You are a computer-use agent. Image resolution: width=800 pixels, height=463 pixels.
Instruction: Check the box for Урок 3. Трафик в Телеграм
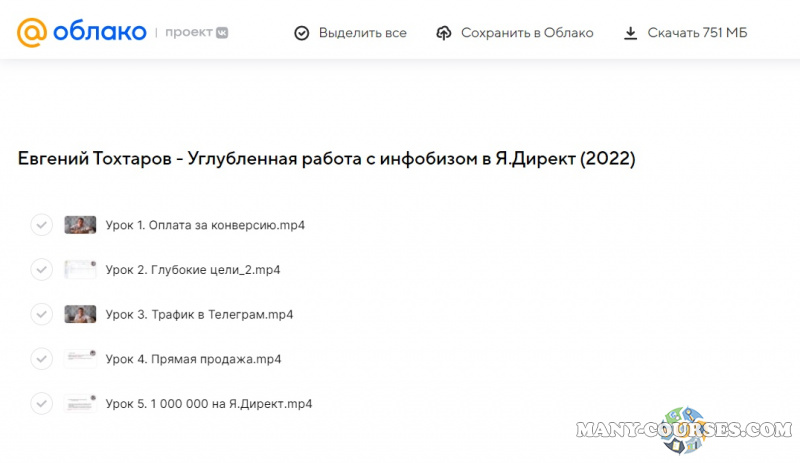tap(41, 314)
